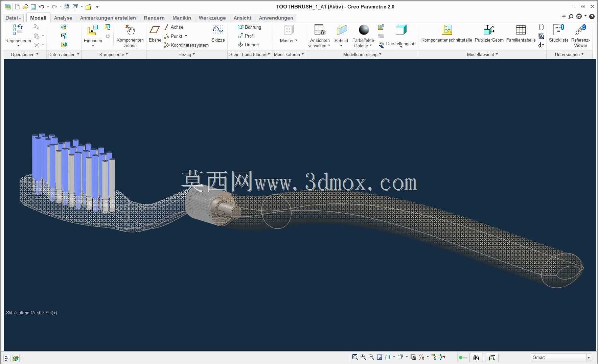The width and height of the screenshot is (598, 364).
Task: Expand the Komponente group
Action: click(x=114, y=54)
